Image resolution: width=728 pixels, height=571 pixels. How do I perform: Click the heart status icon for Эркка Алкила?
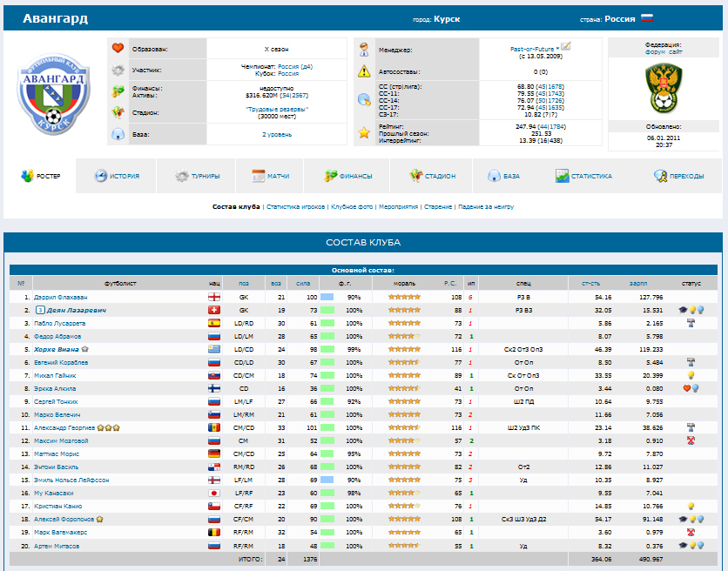pos(686,388)
